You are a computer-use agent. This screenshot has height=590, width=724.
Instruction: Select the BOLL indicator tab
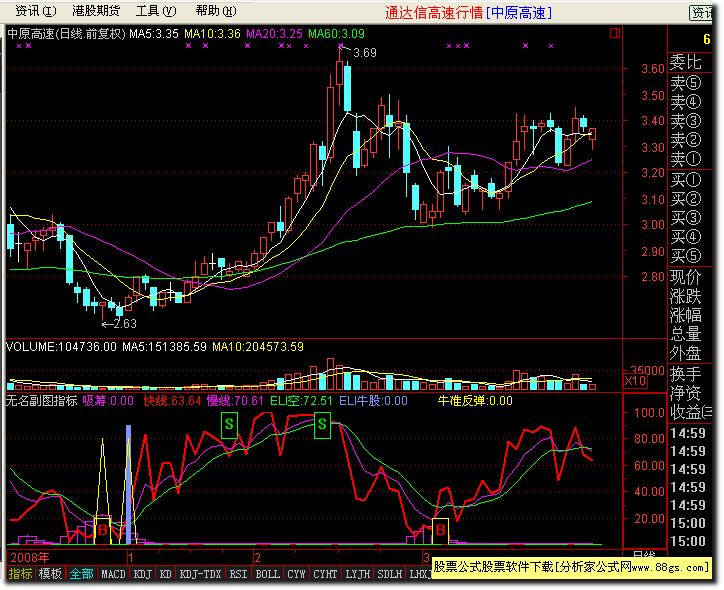(267, 574)
